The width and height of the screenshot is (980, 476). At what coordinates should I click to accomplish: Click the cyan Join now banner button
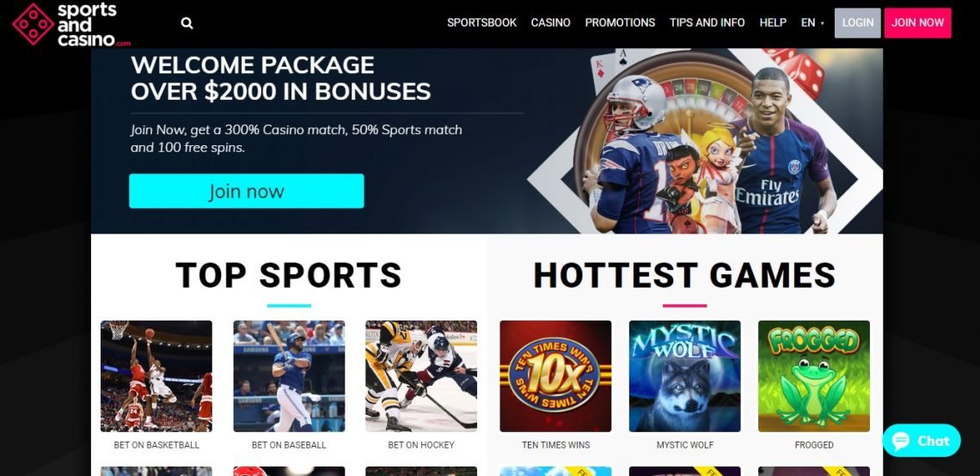click(x=246, y=191)
